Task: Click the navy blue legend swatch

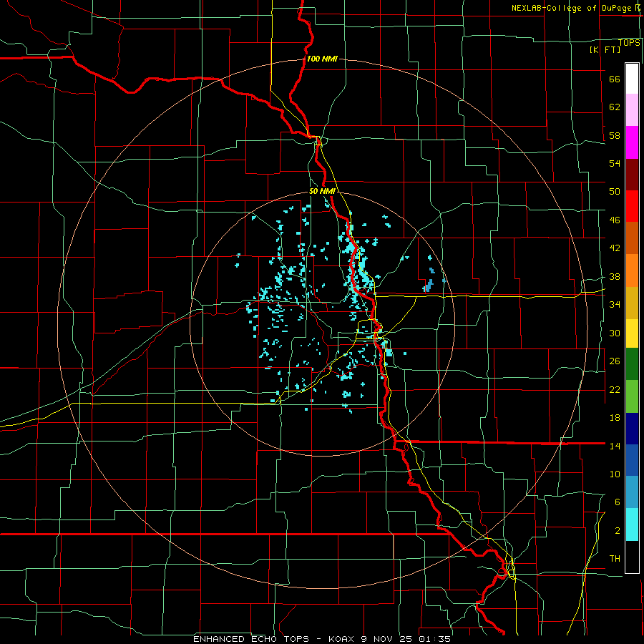Action: [x=632, y=429]
